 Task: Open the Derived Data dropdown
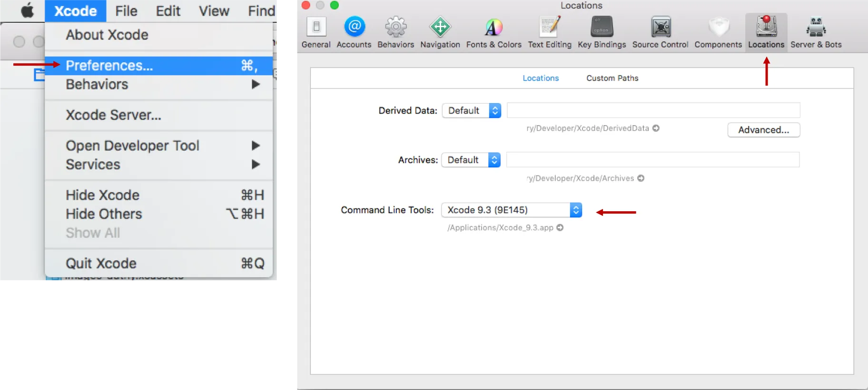pos(472,111)
